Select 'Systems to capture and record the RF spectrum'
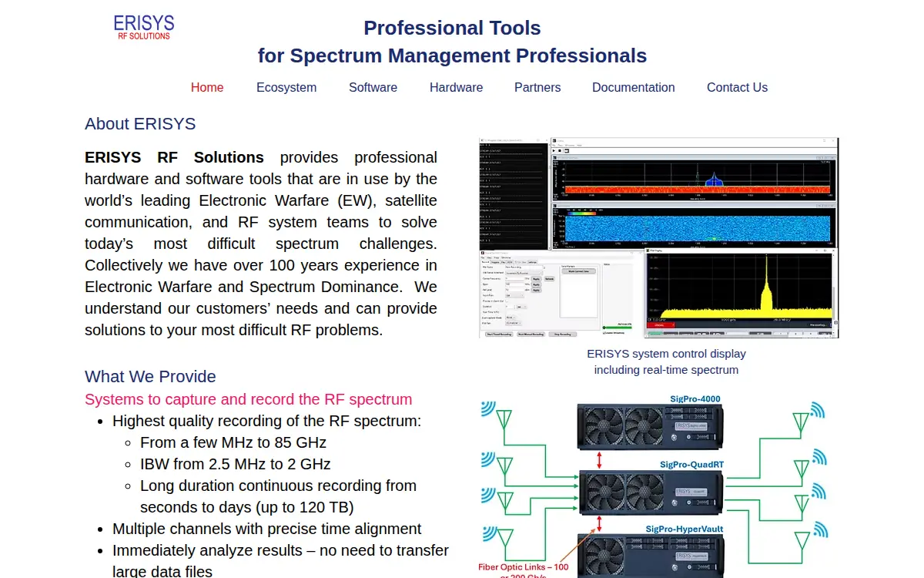924x578 pixels. click(x=249, y=399)
